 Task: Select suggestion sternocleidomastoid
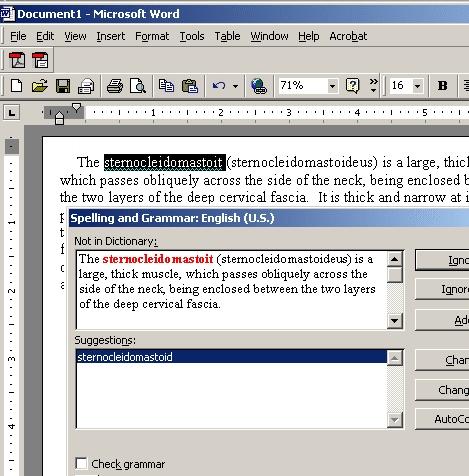pos(231,357)
